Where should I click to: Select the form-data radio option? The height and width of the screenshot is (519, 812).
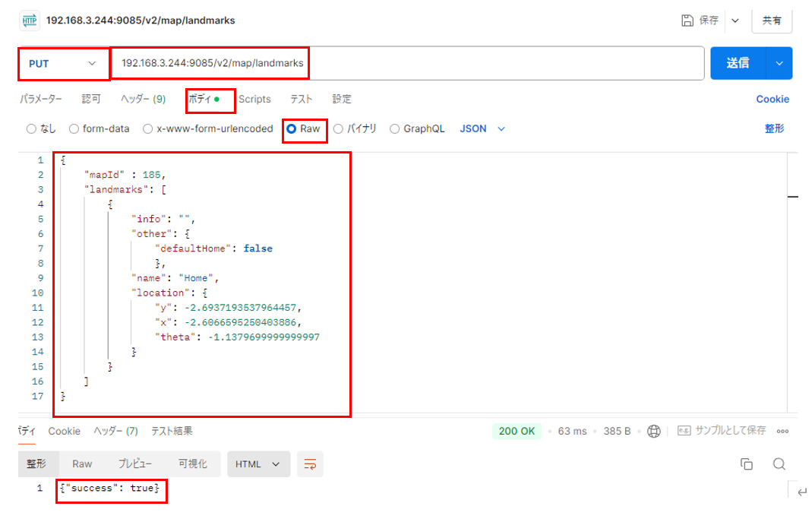(x=74, y=129)
